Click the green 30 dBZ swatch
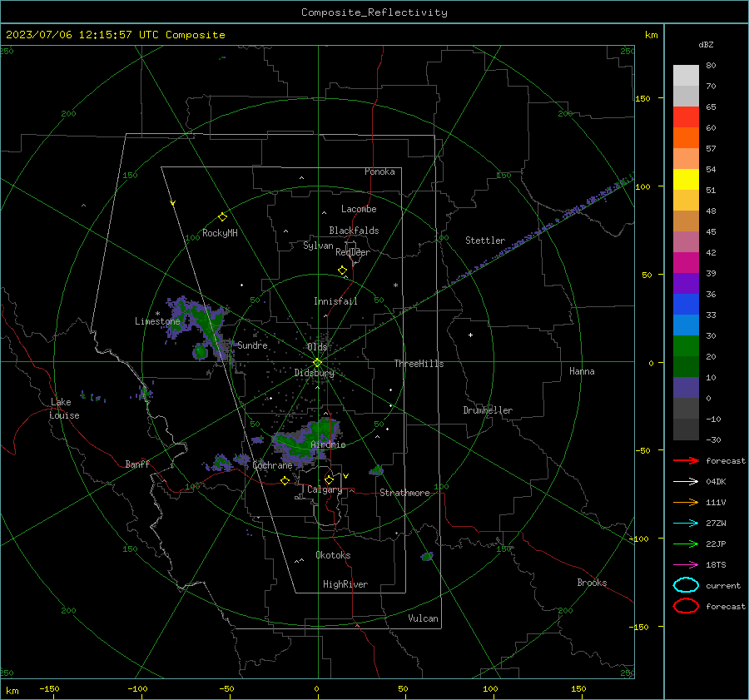The width and height of the screenshot is (749, 700). (686, 346)
